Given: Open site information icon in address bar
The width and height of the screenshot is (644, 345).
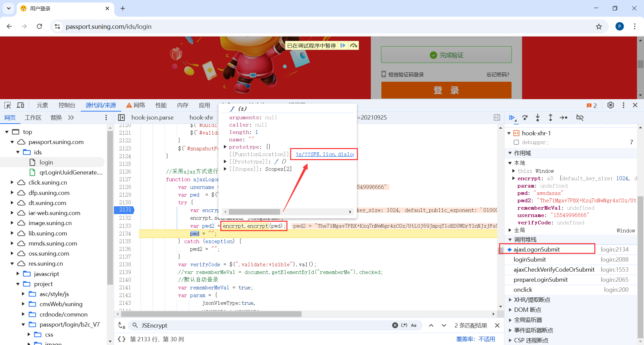Looking at the screenshot, I should (57, 26).
